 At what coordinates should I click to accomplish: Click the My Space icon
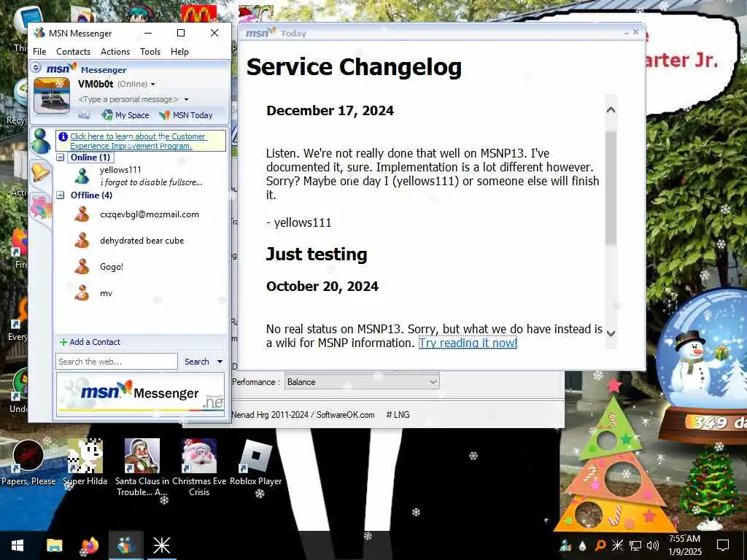click(x=107, y=114)
